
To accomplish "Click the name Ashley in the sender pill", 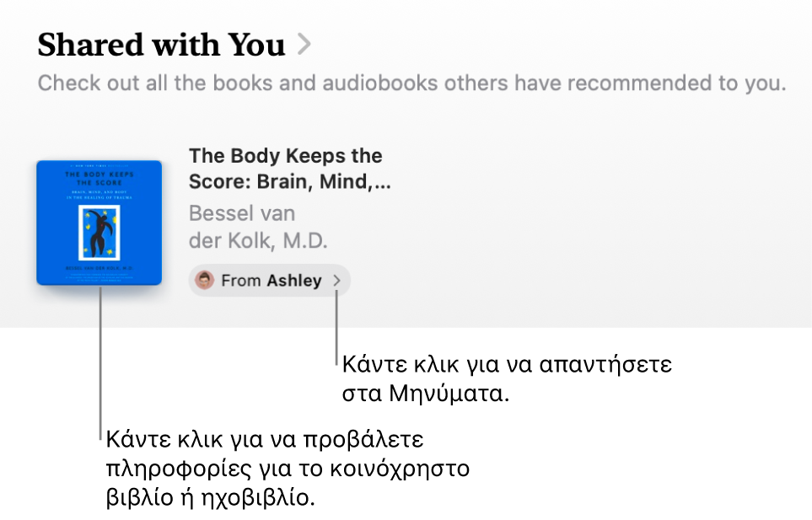I will 293,281.
